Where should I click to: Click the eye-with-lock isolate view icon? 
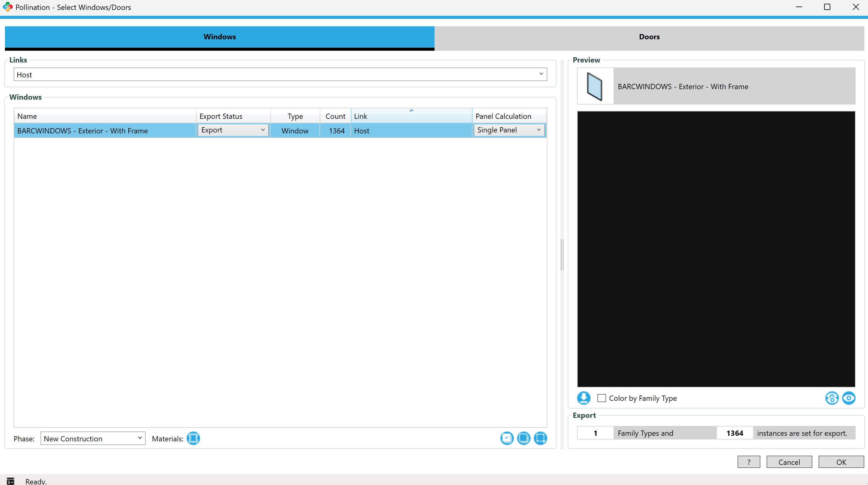pos(832,398)
